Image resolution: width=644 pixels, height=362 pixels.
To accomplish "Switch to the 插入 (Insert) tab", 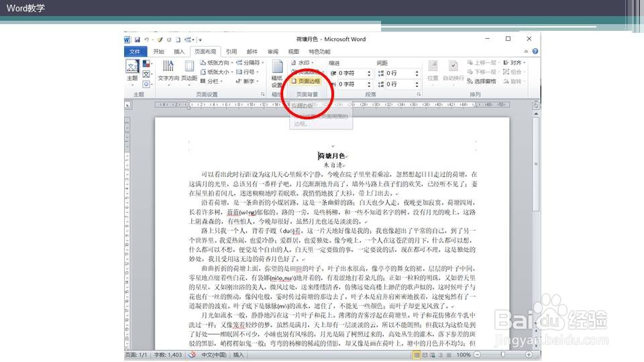I will [x=179, y=52].
